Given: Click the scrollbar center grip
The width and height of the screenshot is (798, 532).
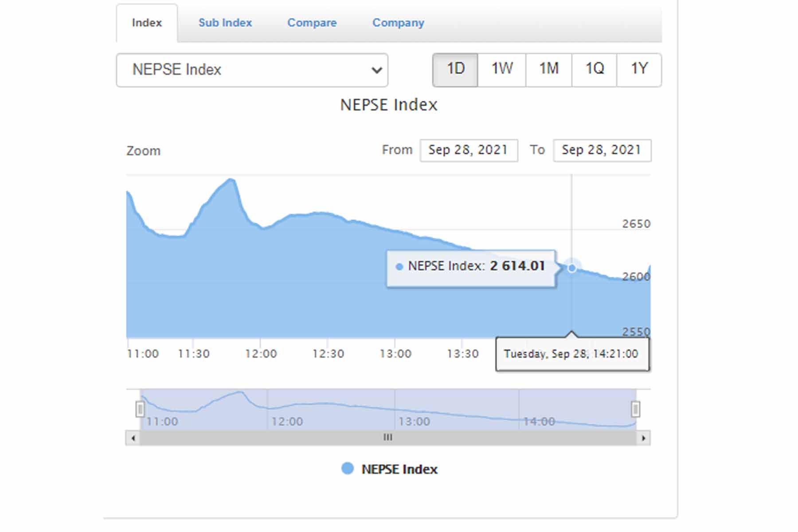Looking at the screenshot, I should [387, 438].
